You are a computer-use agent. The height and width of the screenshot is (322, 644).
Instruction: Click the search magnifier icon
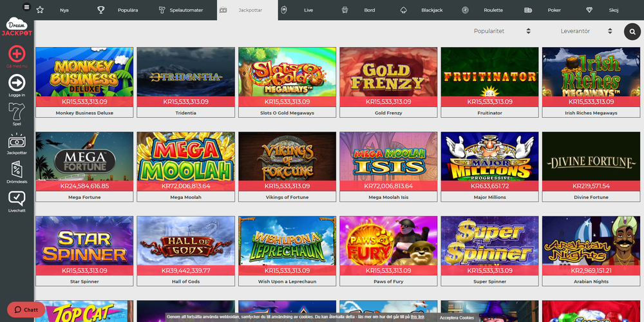coord(632,32)
